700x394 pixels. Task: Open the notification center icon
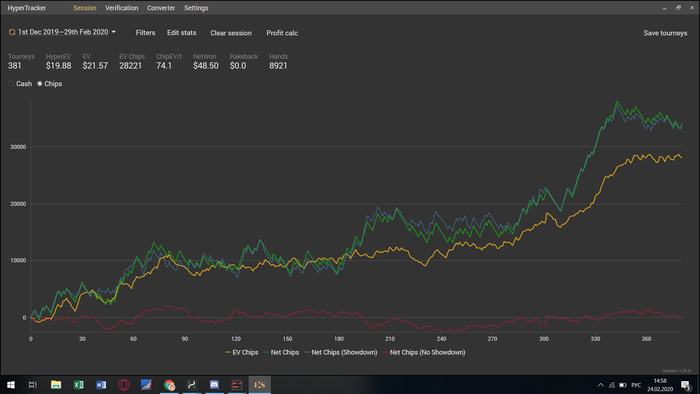pyautogui.click(x=686, y=385)
